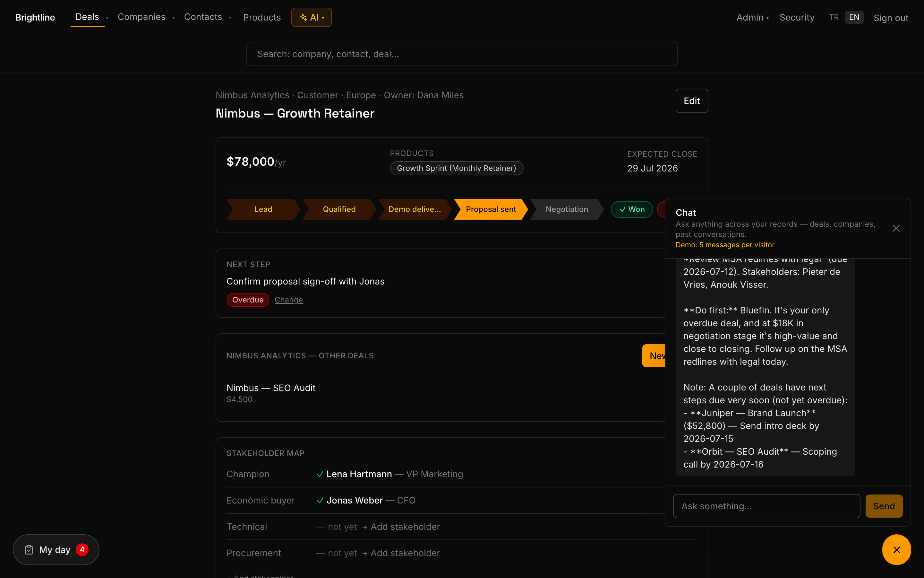The height and width of the screenshot is (578, 924).
Task: Click checkmark beside Lena Hartmann
Action: pos(320,474)
